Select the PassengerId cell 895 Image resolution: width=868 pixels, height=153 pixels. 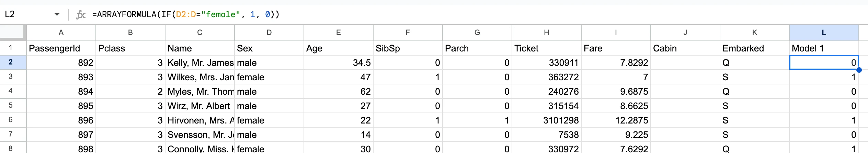click(x=61, y=106)
